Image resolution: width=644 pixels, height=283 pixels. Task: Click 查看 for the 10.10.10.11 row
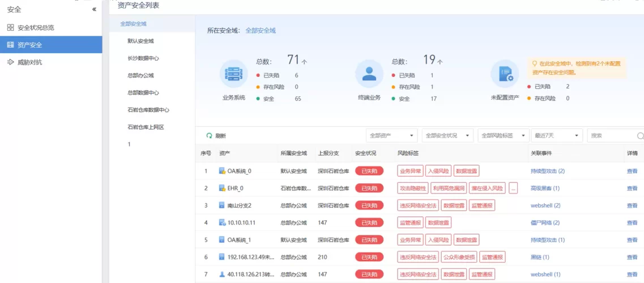coord(632,222)
